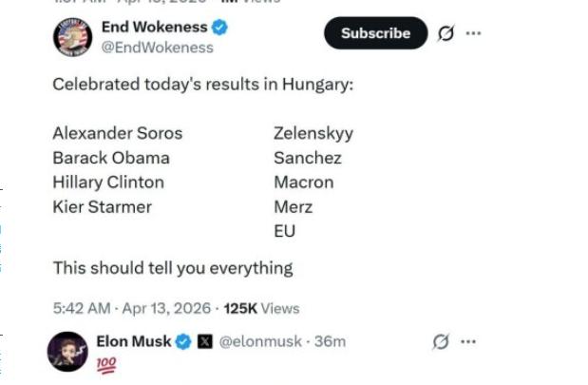
Task: Click the End Wokeness profile avatar
Action: [x=71, y=37]
